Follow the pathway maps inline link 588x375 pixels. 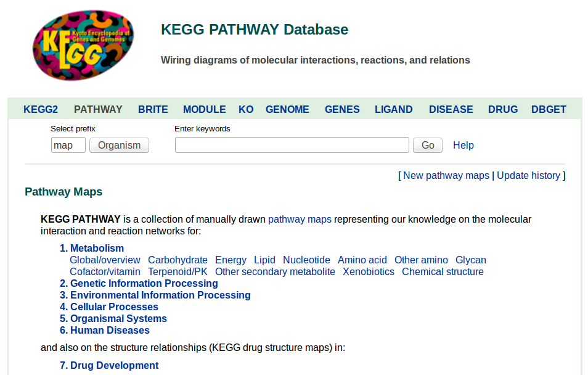(300, 219)
